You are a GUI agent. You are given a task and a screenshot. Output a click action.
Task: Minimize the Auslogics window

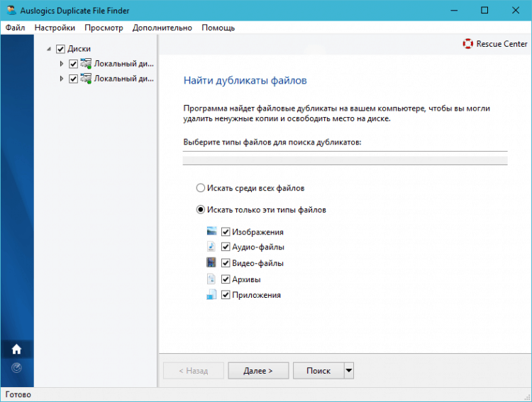(454, 10)
